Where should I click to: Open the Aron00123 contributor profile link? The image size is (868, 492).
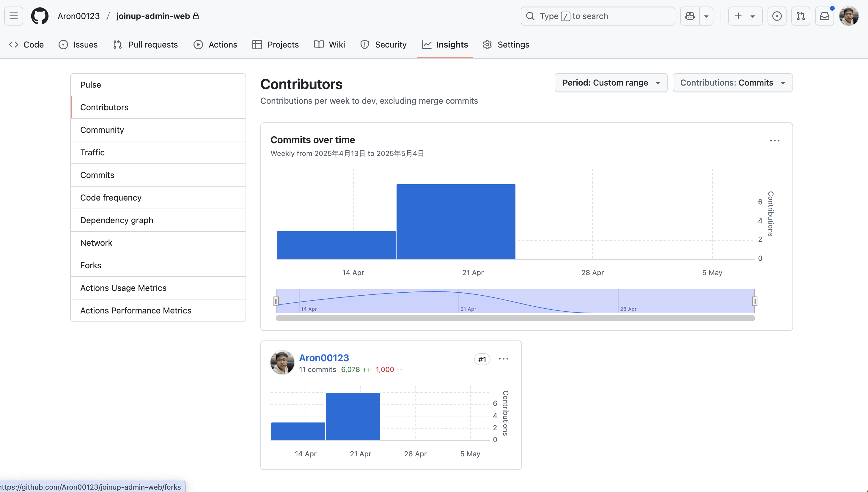coord(324,358)
